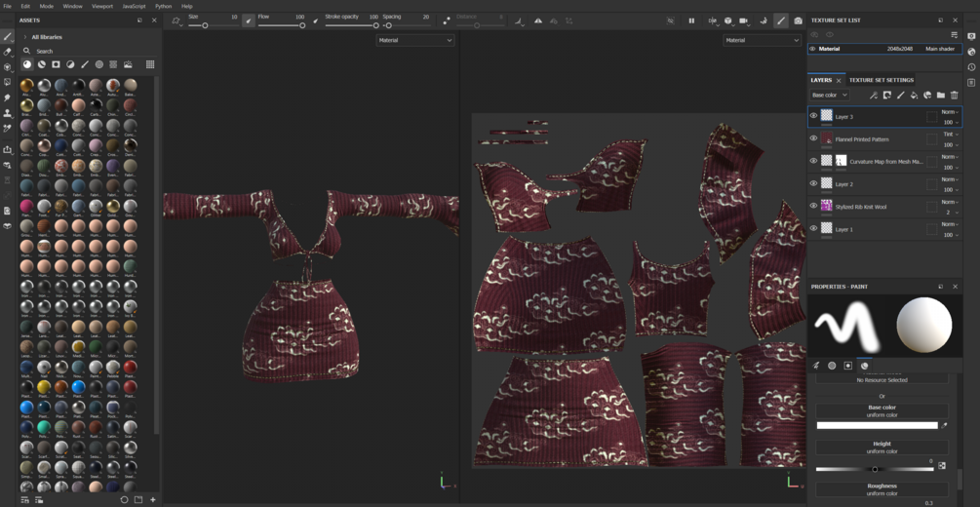Toggle the symmetry icon in top toolbar
The height and width of the screenshot is (507, 980).
click(x=538, y=20)
